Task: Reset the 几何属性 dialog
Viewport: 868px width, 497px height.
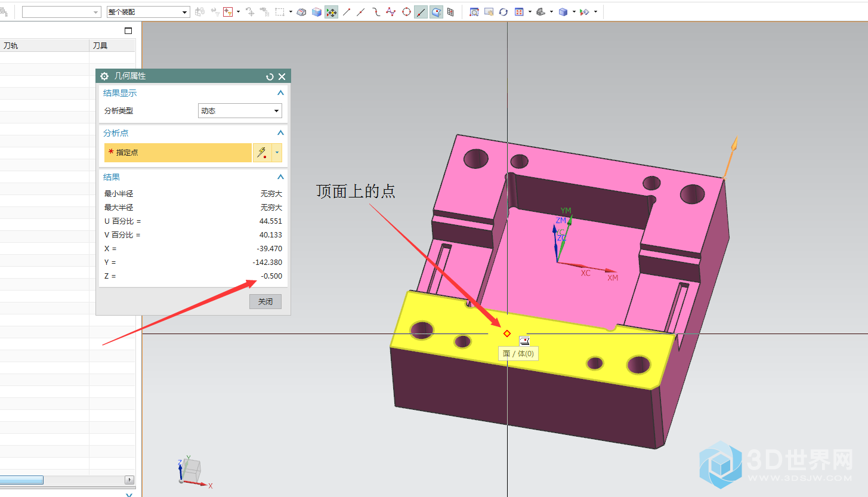Action: click(270, 76)
